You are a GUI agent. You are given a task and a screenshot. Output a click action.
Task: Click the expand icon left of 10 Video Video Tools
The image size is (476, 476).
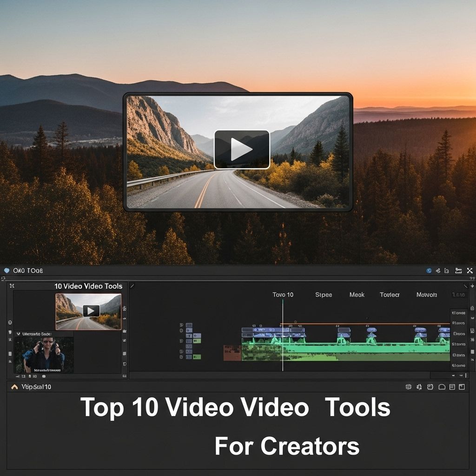(x=12, y=286)
